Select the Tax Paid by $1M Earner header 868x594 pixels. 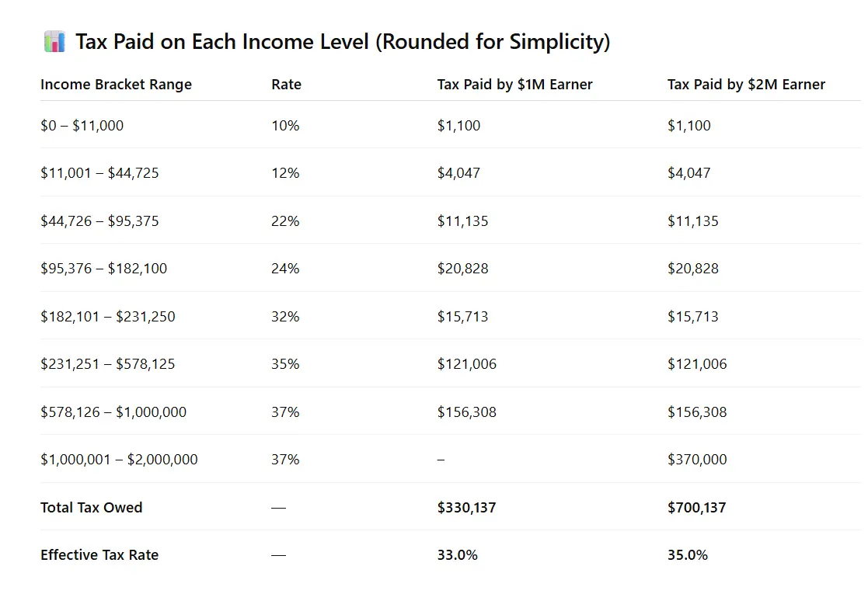tap(514, 85)
